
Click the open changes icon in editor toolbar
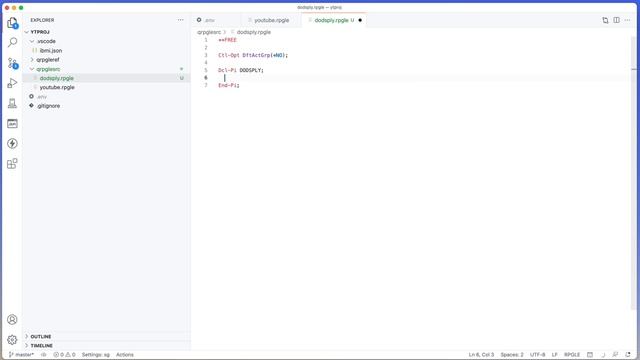click(x=605, y=20)
